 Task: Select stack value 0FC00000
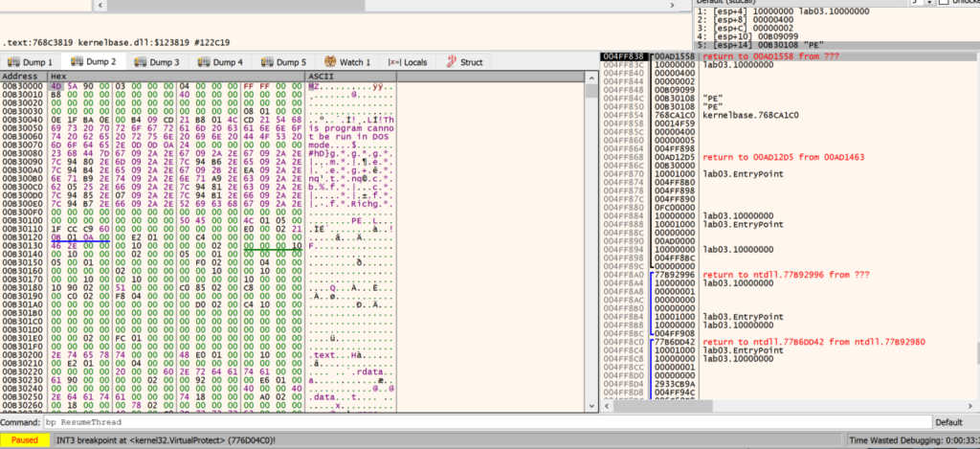675,207
